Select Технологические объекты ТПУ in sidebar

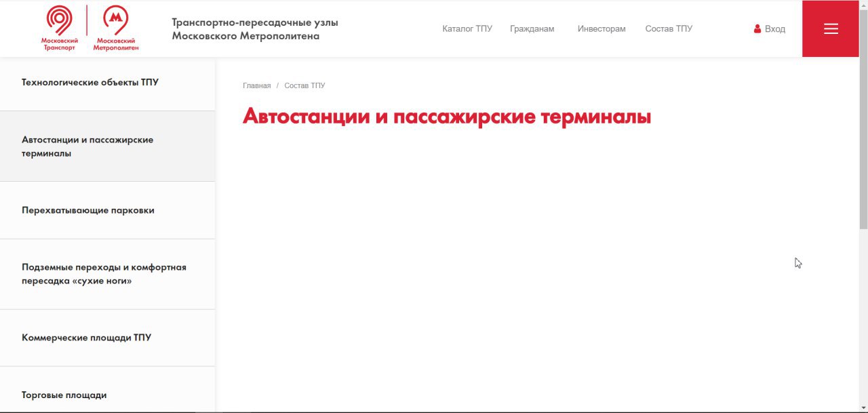point(107,83)
